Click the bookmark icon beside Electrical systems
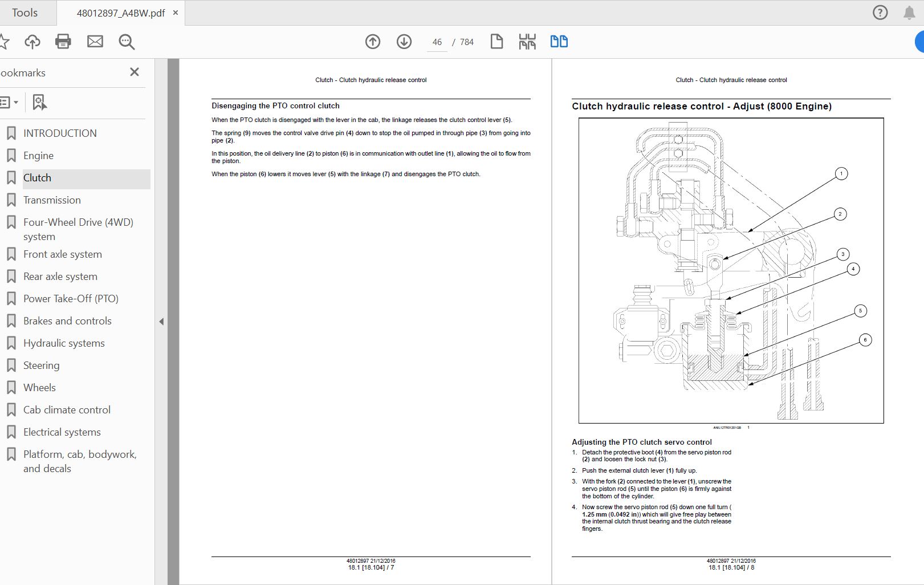924x585 pixels. [11, 432]
